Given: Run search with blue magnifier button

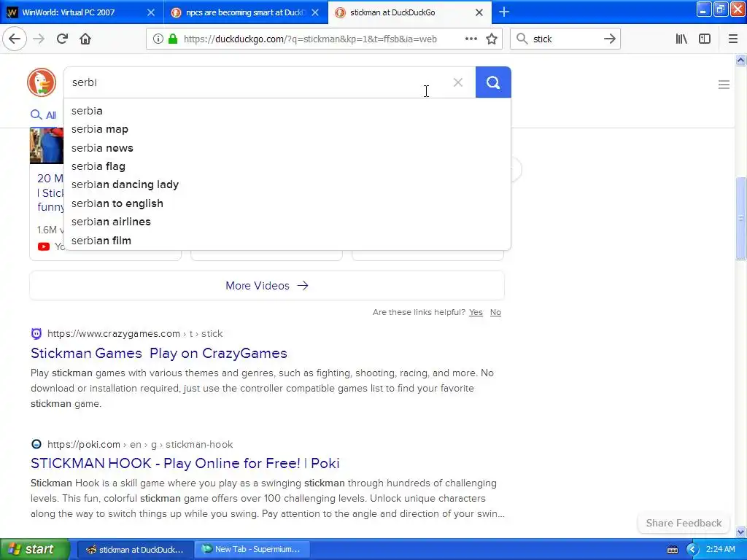Looking at the screenshot, I should (x=493, y=82).
